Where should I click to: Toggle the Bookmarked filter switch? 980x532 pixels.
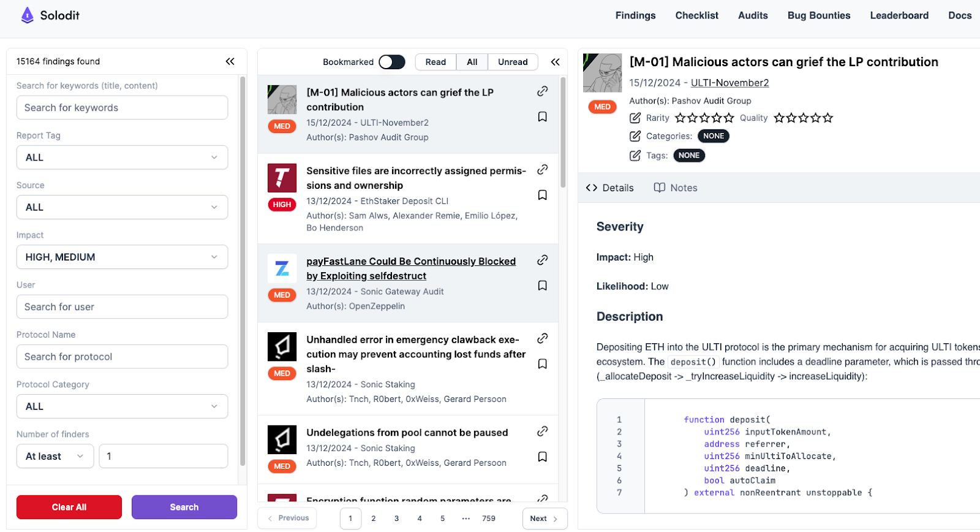pos(392,62)
